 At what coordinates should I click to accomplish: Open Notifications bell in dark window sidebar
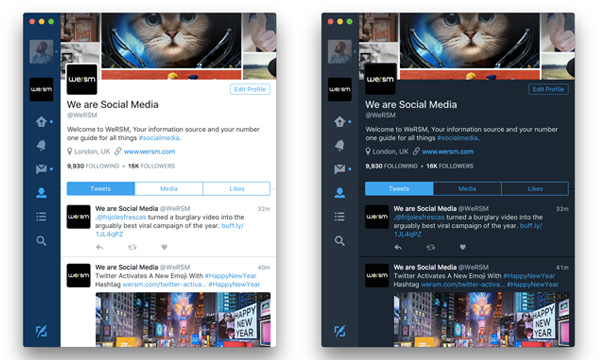339,145
